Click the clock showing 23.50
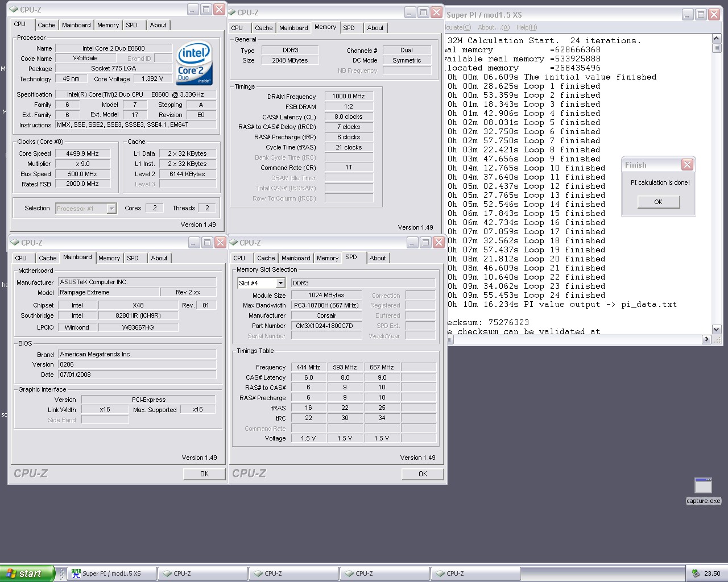Image resolution: width=728 pixels, height=582 pixels. pyautogui.click(x=712, y=573)
